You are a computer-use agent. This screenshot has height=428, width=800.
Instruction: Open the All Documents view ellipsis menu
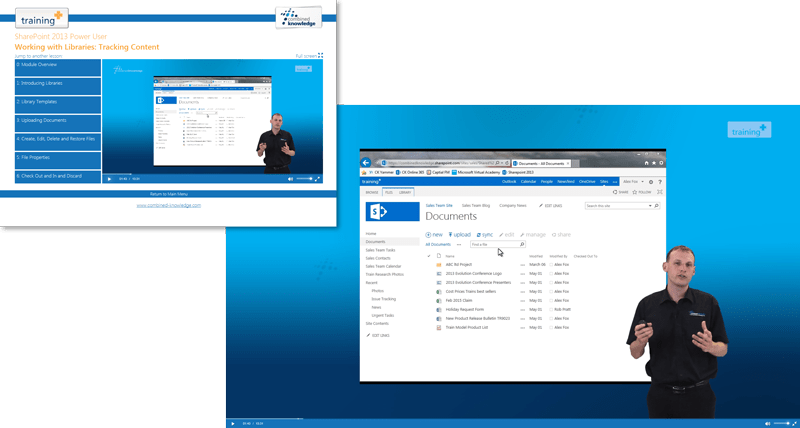pos(459,245)
